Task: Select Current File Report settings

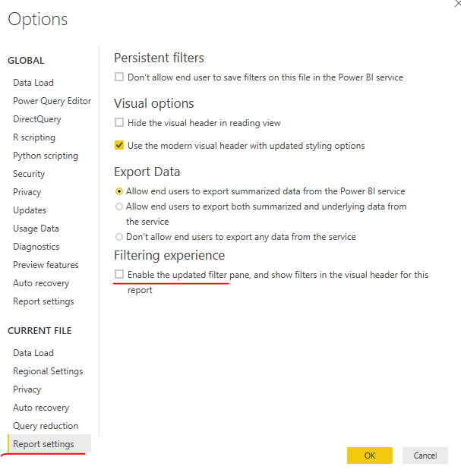Action: point(49,444)
